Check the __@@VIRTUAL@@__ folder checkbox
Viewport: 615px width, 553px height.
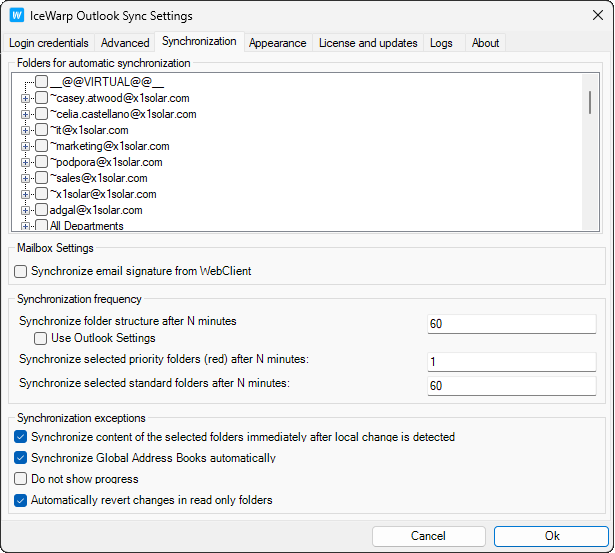(42, 82)
